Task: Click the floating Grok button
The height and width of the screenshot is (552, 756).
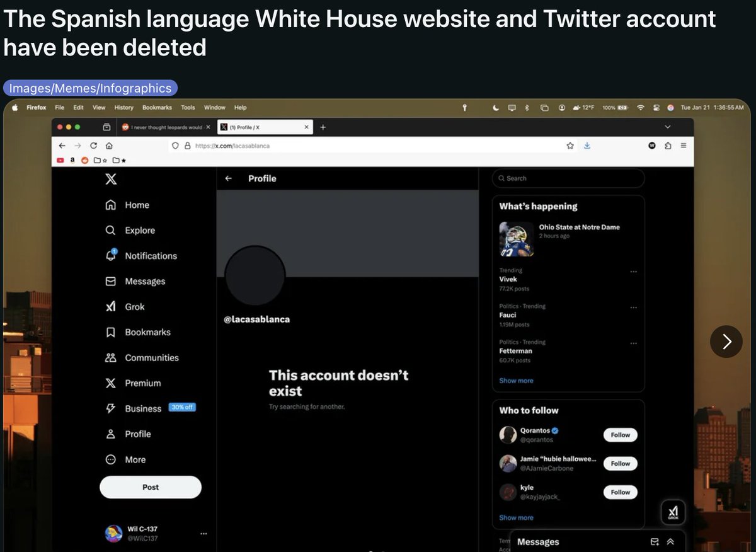Action: click(673, 512)
